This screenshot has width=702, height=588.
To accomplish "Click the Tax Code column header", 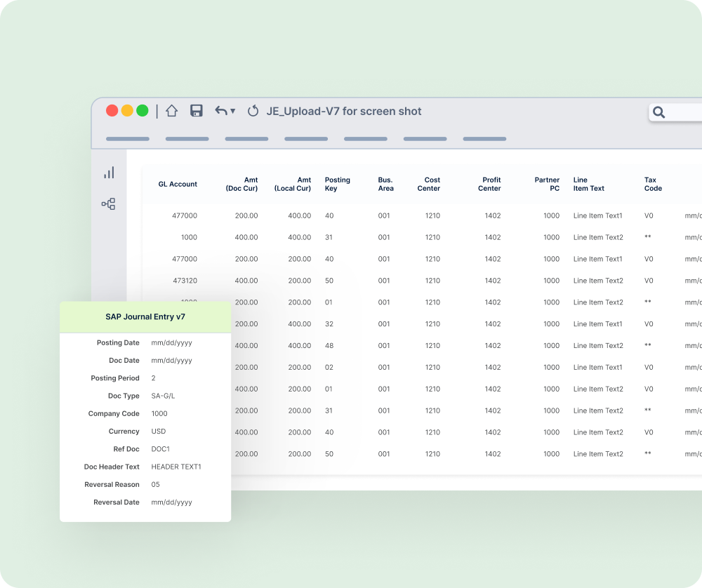I will pos(653,184).
